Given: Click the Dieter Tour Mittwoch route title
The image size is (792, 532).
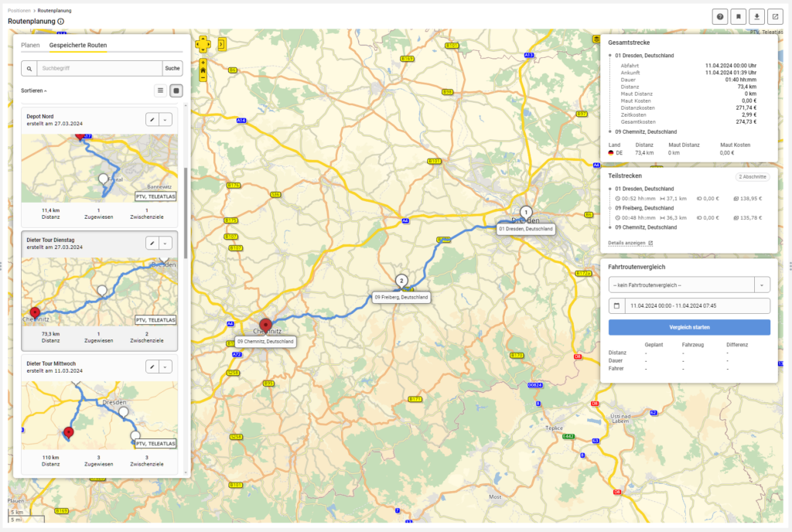Looking at the screenshot, I should [x=51, y=364].
